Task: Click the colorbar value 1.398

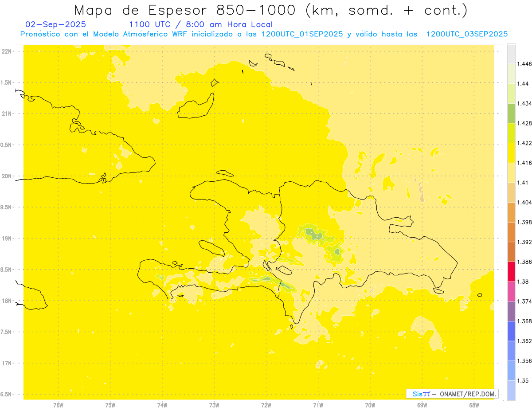Action: [525, 222]
